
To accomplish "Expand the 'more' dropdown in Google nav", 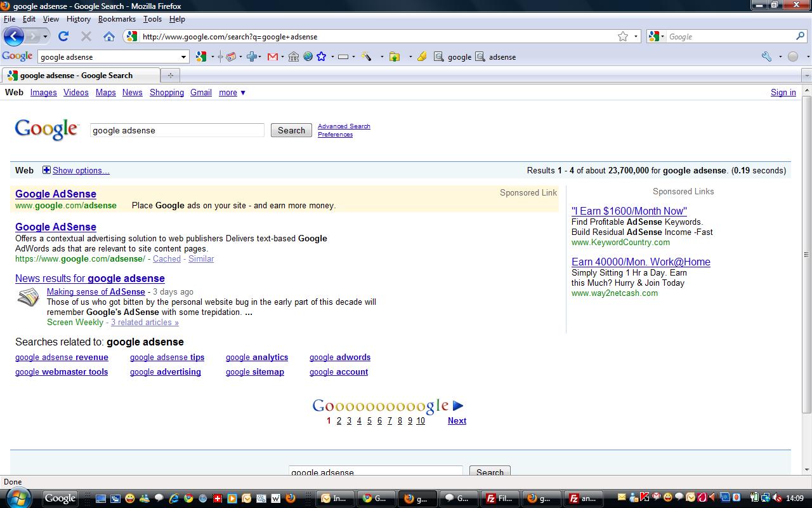I will tap(232, 93).
